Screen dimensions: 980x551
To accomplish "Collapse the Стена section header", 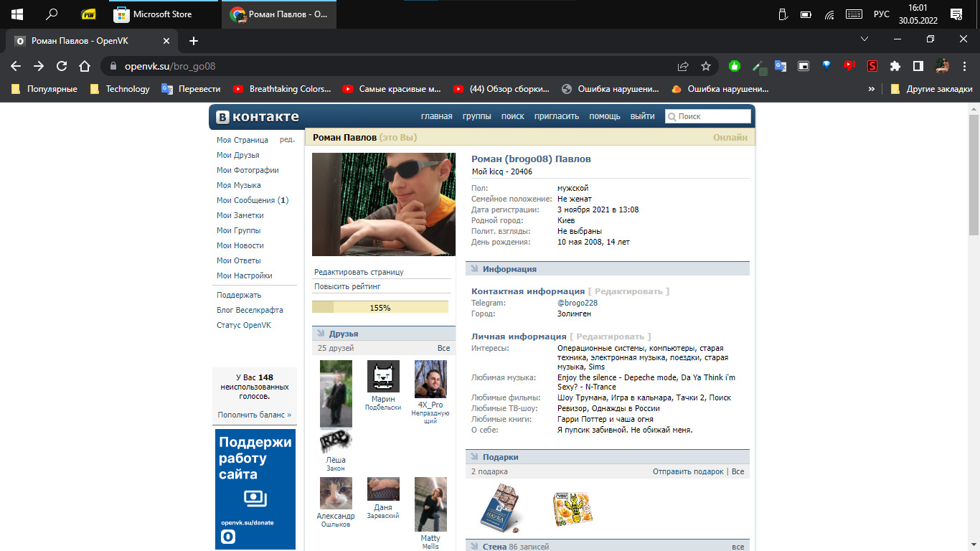I will (x=608, y=546).
